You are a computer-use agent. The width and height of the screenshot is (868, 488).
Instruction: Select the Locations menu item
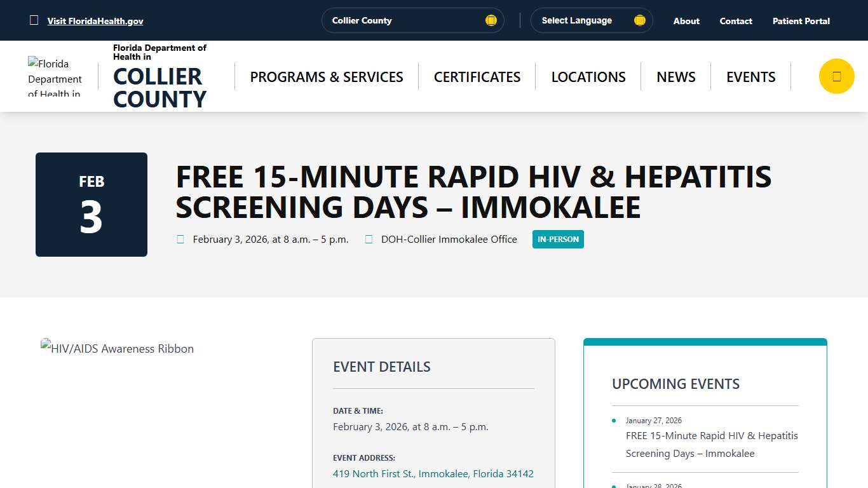point(588,76)
